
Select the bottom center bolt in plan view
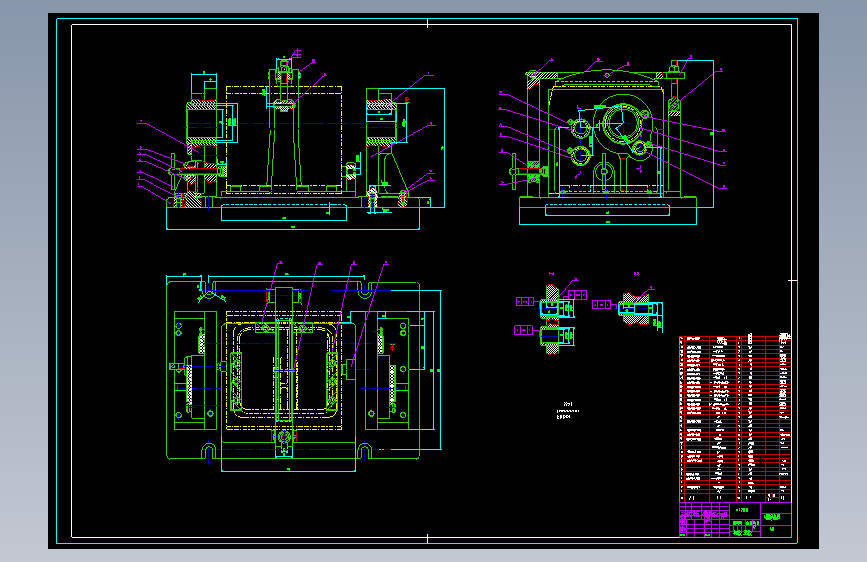(284, 438)
